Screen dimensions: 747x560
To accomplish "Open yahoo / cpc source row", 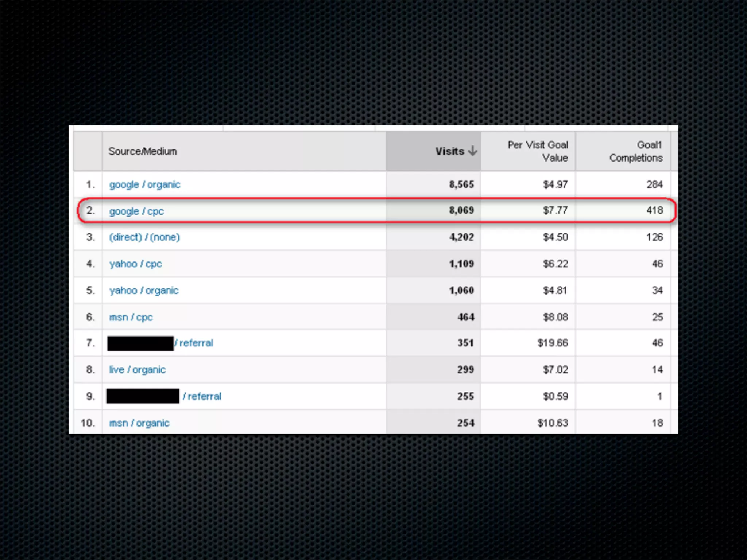I will click(135, 264).
